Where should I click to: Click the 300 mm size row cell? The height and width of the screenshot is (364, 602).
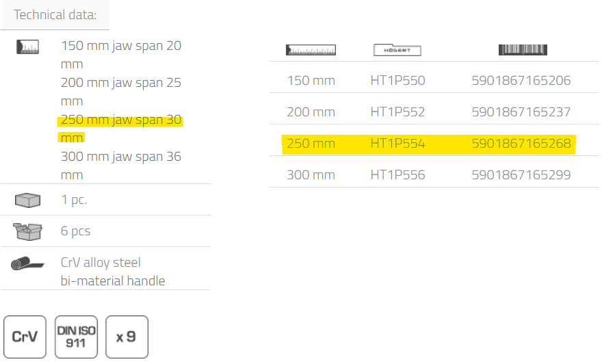click(311, 175)
